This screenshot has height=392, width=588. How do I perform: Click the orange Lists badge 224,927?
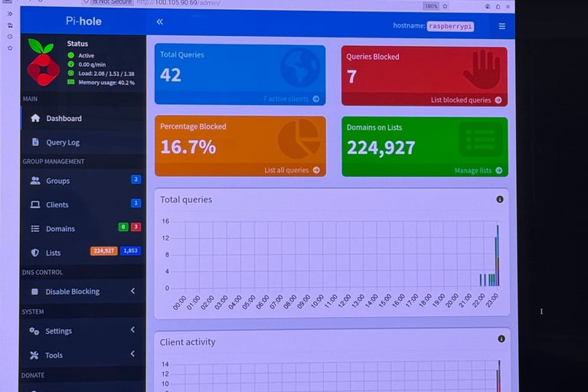point(104,250)
